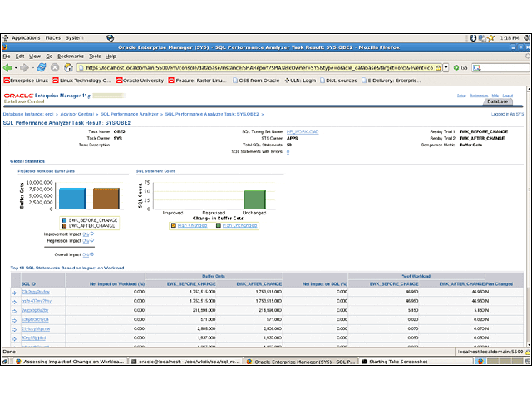The width and height of the screenshot is (532, 399).
Task: Click the arrow icon next to Overall Impact
Action: click(91, 254)
